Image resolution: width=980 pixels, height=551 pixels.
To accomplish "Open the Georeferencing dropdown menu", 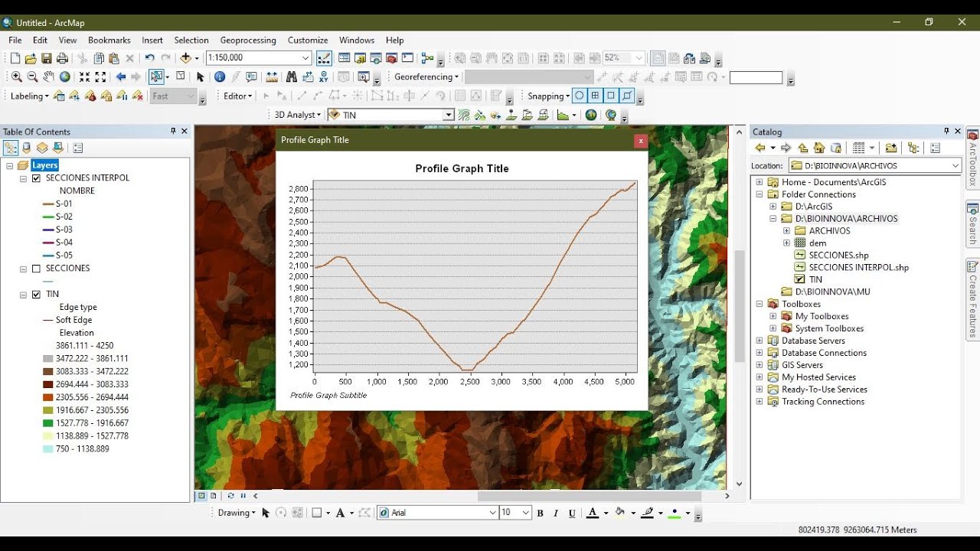I will (426, 77).
